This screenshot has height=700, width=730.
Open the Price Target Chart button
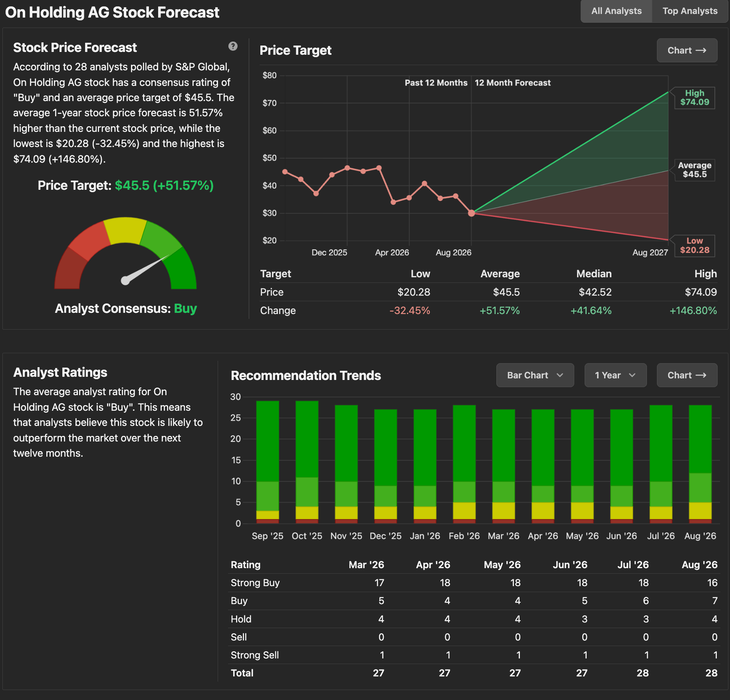[687, 50]
